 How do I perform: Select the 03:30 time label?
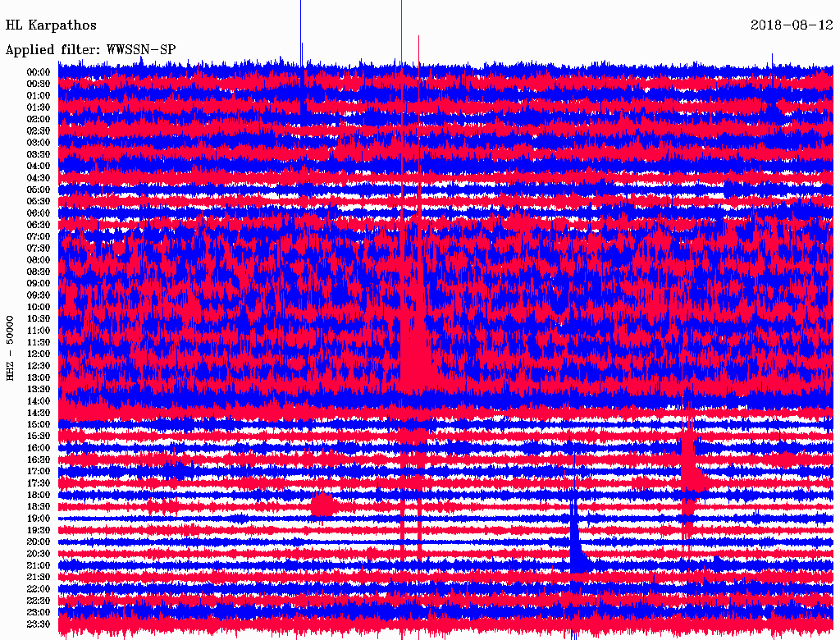pyautogui.click(x=39, y=154)
